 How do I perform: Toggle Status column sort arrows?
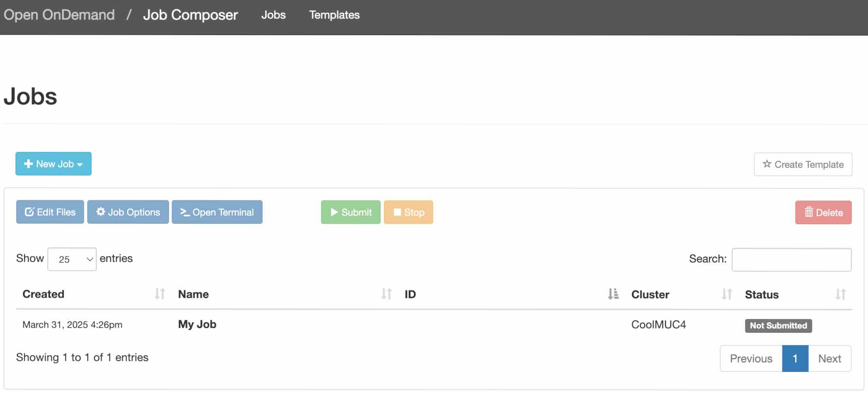(840, 294)
